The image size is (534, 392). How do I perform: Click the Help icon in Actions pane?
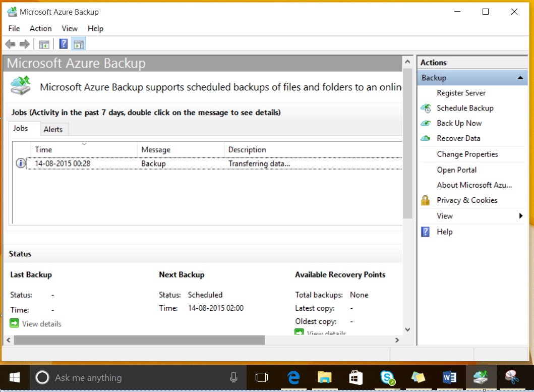coord(426,232)
